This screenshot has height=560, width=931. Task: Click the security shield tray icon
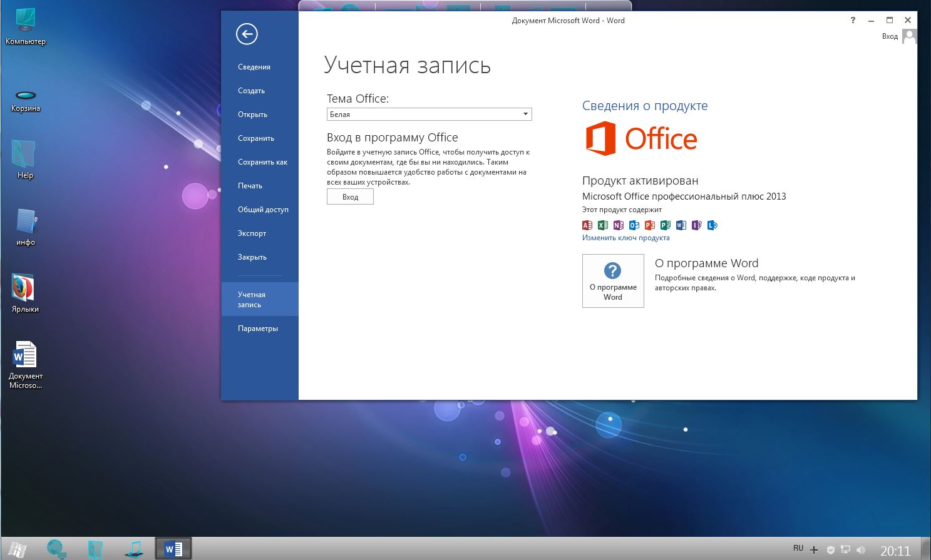click(x=831, y=550)
